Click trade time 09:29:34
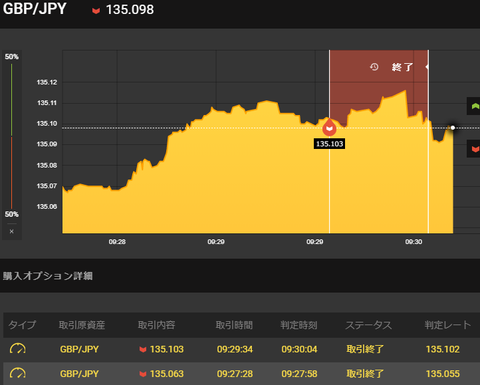 (235, 349)
